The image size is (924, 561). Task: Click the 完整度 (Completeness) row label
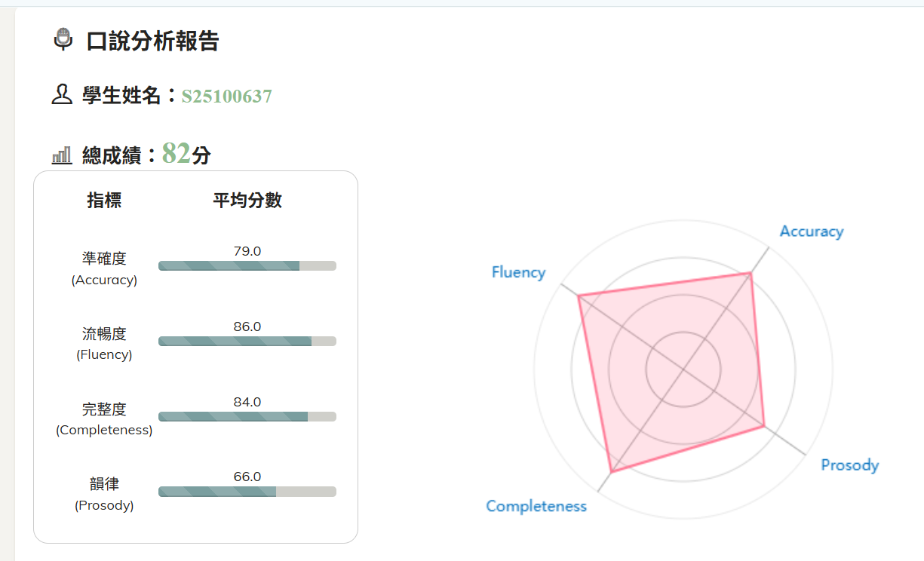[x=104, y=419]
